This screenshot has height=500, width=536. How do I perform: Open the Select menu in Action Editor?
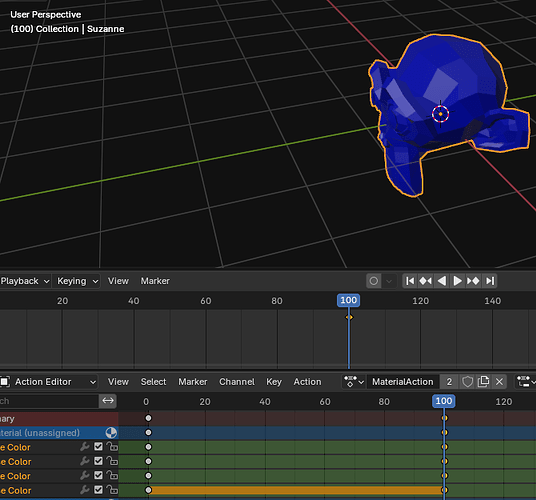pos(153,382)
